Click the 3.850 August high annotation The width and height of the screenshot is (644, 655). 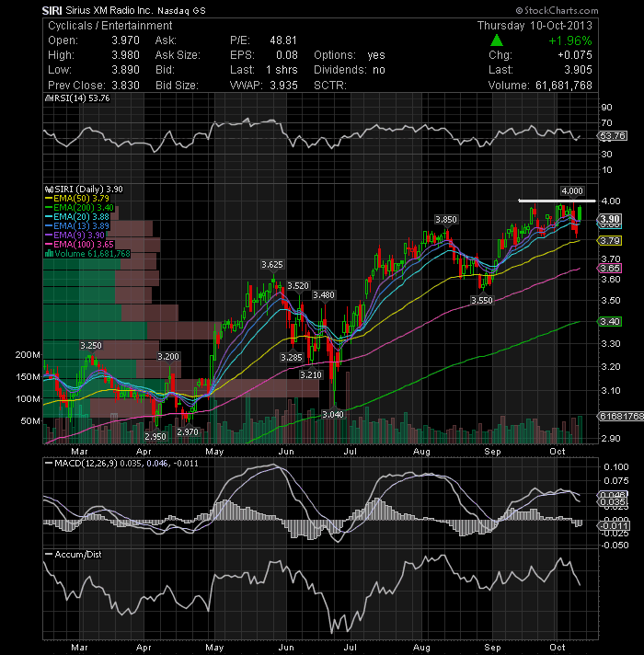pyautogui.click(x=446, y=220)
